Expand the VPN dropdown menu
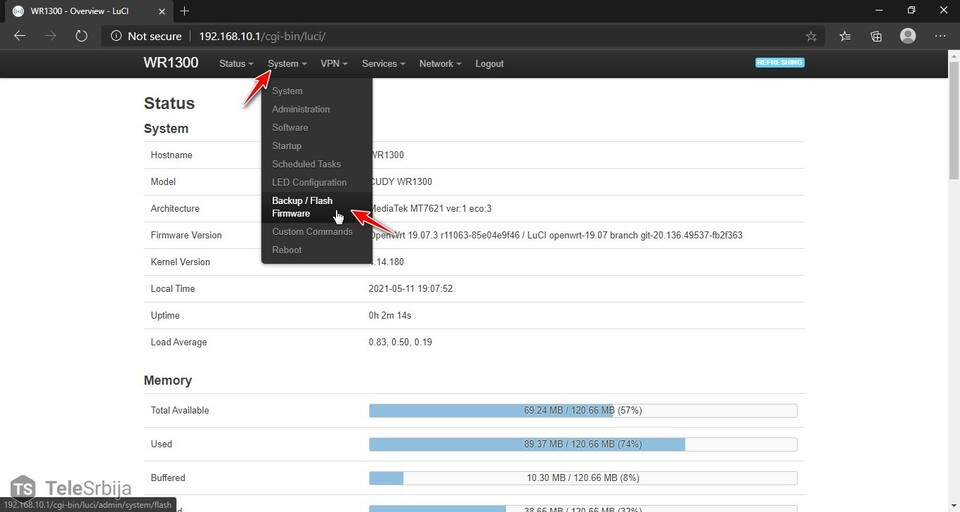Image resolution: width=960 pixels, height=512 pixels. pyautogui.click(x=334, y=64)
